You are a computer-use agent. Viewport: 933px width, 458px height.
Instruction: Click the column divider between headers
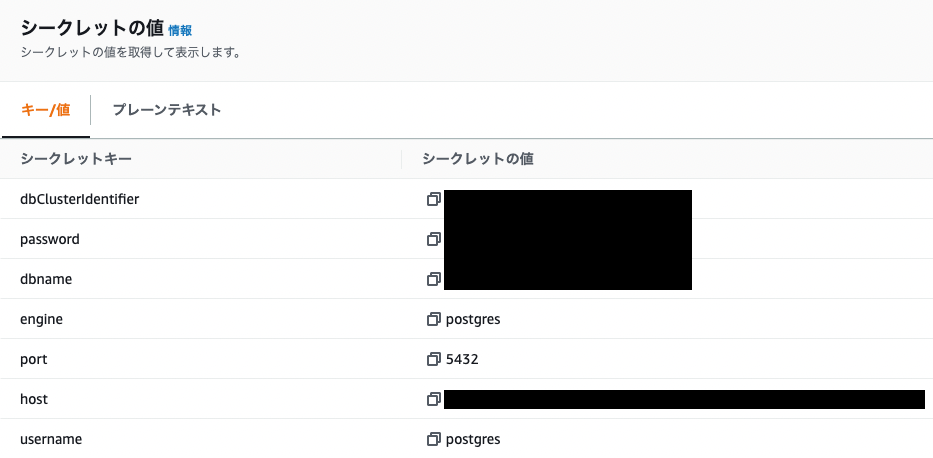click(402, 159)
